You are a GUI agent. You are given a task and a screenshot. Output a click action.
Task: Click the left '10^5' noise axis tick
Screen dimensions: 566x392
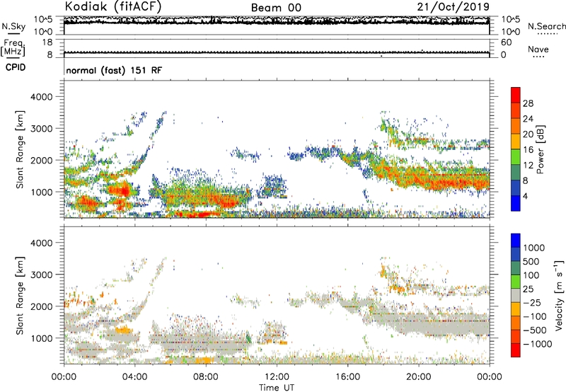(43, 19)
